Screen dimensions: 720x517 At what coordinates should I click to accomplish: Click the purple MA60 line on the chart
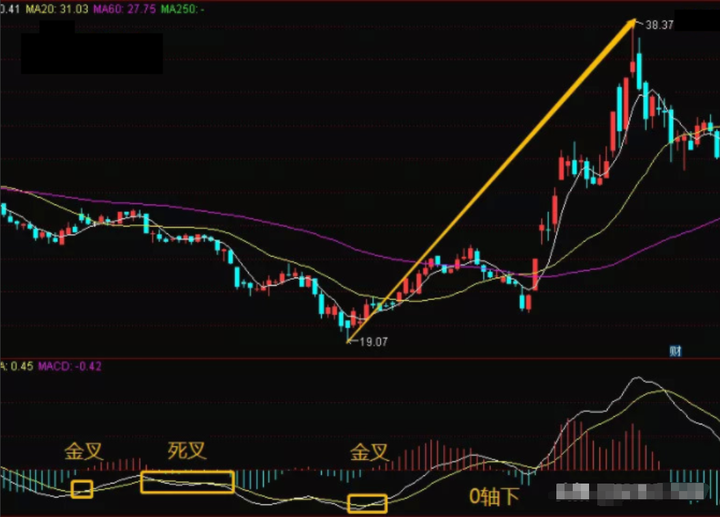(250, 217)
